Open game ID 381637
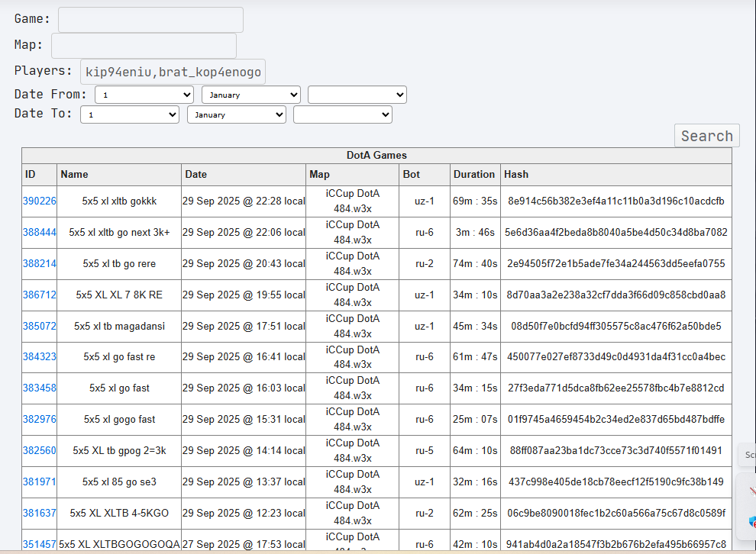756x554 pixels. pos(39,514)
